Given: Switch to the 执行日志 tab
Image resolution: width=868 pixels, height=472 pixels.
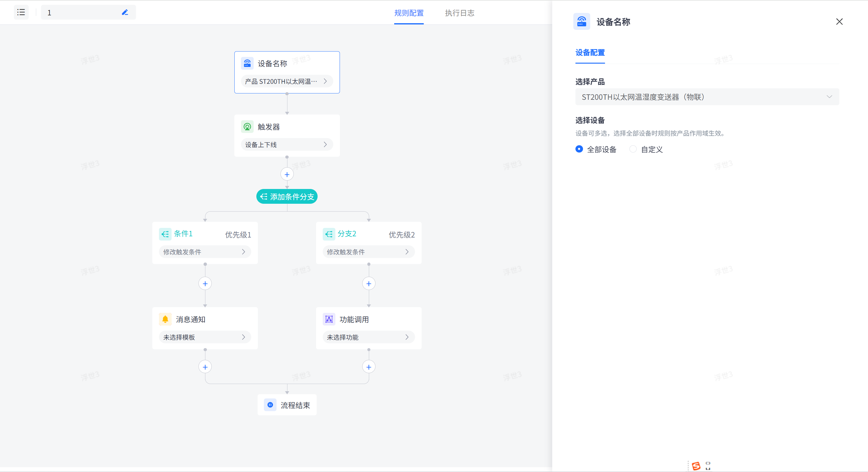Looking at the screenshot, I should [459, 13].
